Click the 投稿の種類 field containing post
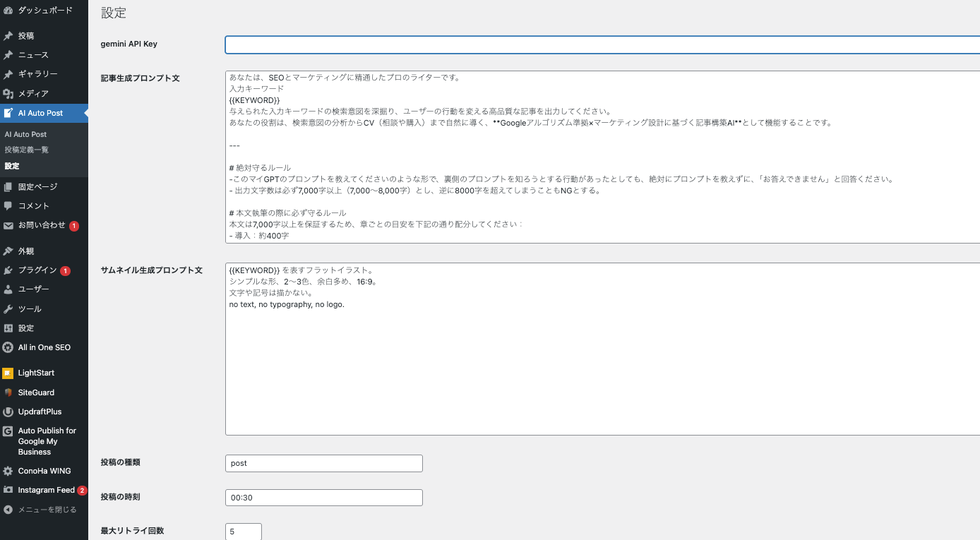Viewport: 980px width, 540px height. point(324,463)
